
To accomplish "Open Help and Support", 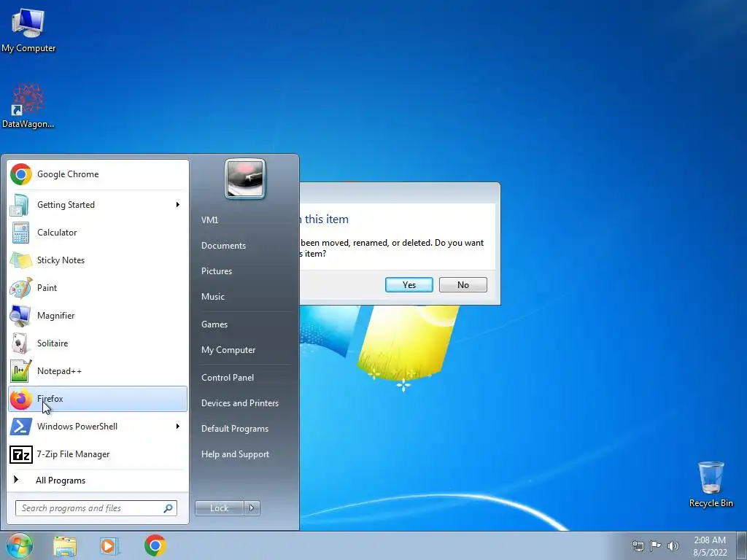I will (236, 454).
